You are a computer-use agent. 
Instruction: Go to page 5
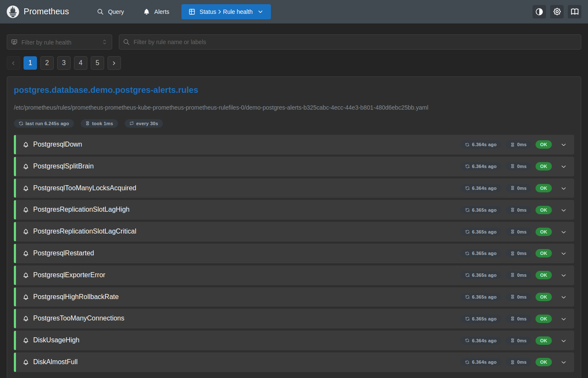pos(97,63)
